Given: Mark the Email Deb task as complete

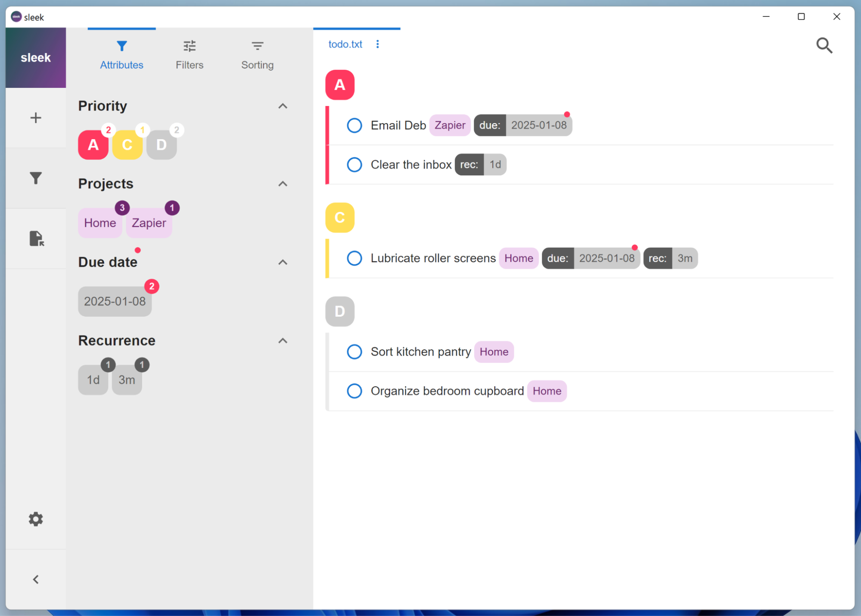Looking at the screenshot, I should click(354, 125).
